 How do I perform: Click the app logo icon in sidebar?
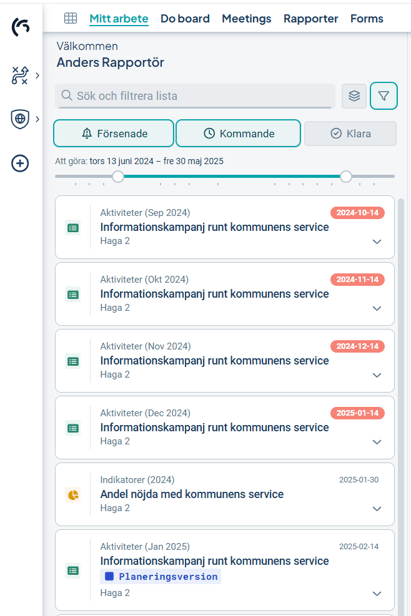[20, 27]
